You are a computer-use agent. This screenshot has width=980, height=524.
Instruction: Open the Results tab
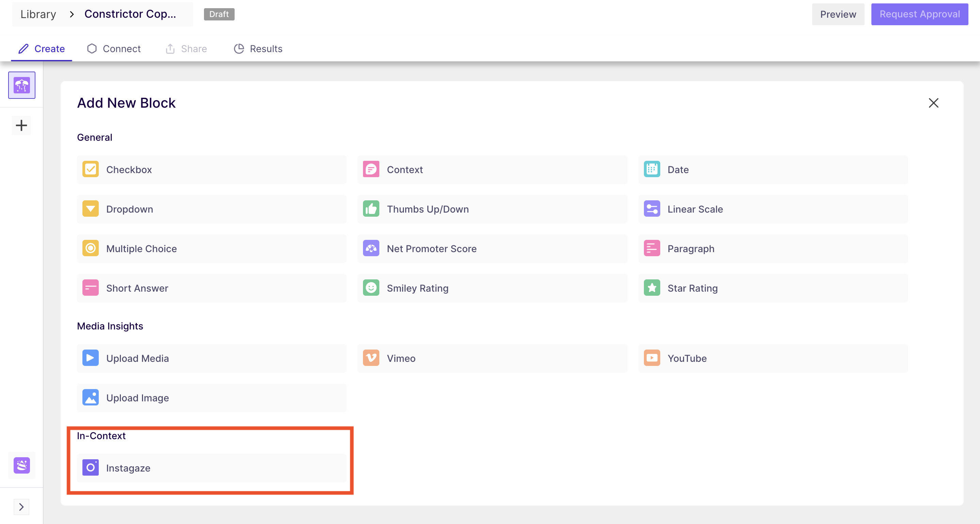pyautogui.click(x=258, y=49)
